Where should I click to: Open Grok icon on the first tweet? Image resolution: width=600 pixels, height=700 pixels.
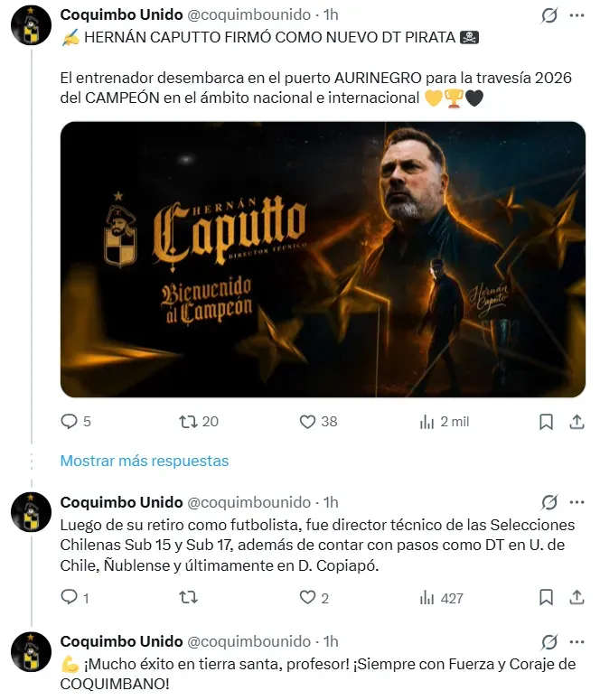[549, 15]
